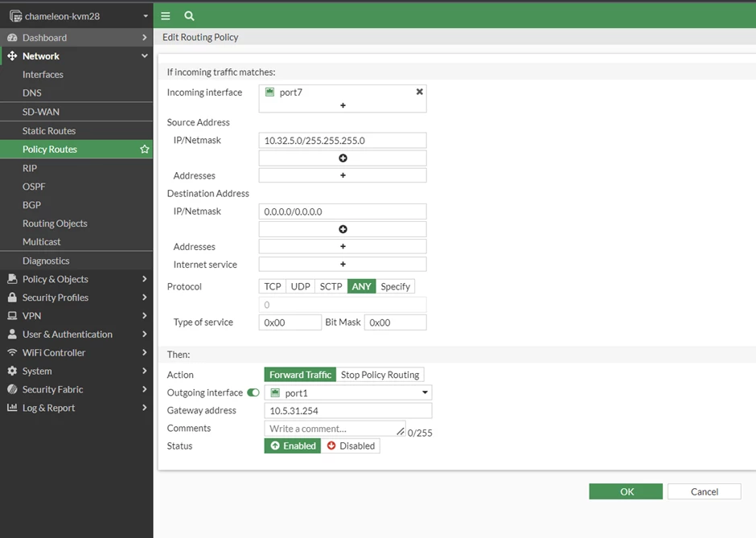
Task: Open the hamburger menu icon
Action: [166, 16]
